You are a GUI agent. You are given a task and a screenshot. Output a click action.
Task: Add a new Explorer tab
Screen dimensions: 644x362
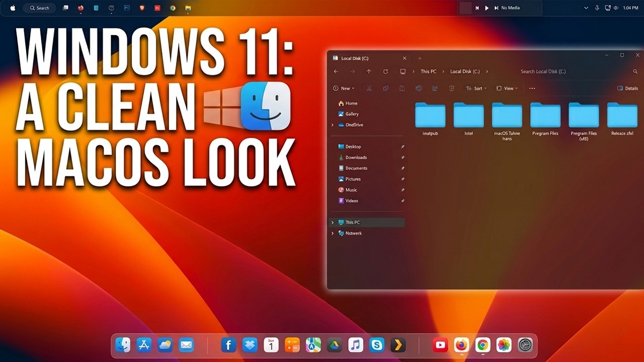(x=420, y=58)
